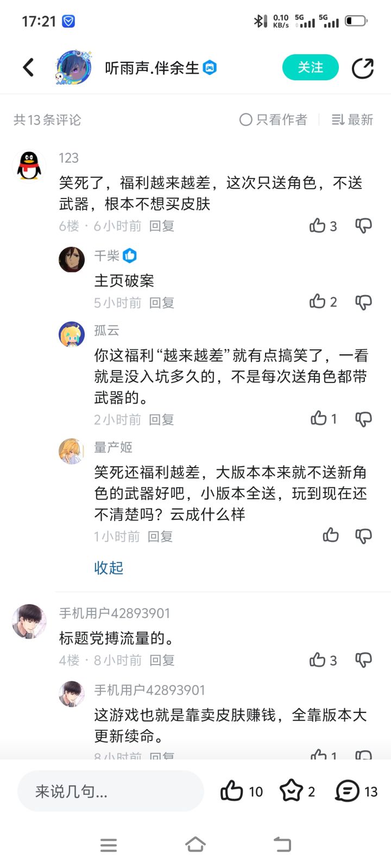Like the post using bottom thumbs-up
The height and width of the screenshot is (868, 391).
coord(232,792)
